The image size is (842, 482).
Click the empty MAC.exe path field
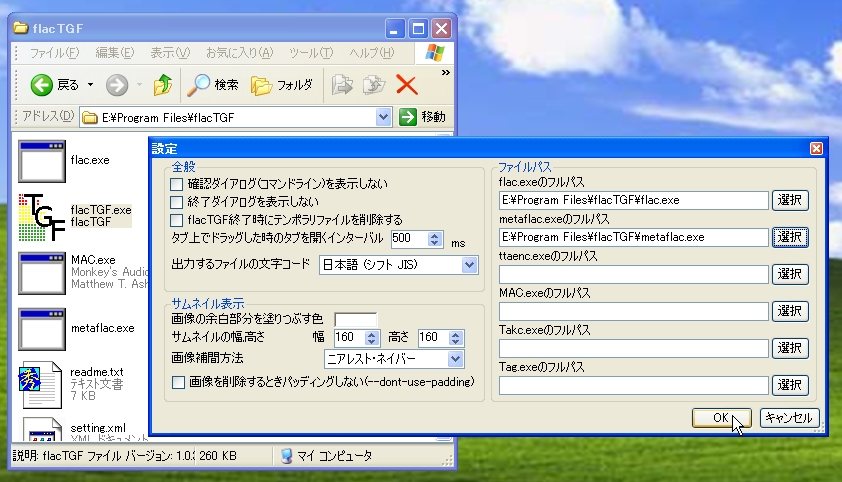pyautogui.click(x=634, y=311)
